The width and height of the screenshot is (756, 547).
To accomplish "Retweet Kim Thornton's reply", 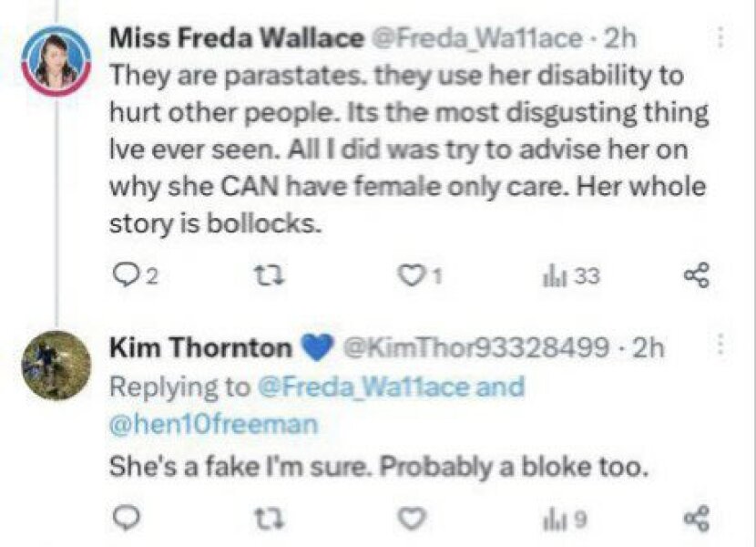I will 263,519.
